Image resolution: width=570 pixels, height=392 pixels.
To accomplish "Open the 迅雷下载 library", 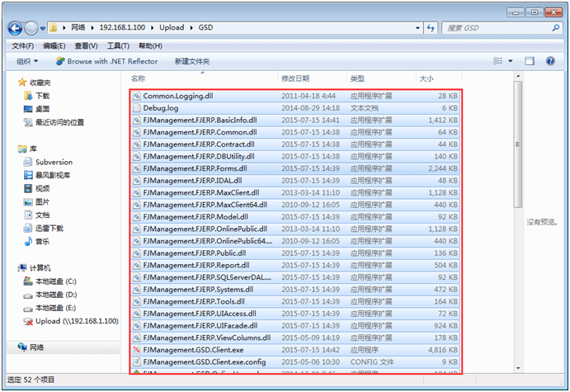I will 43,228.
